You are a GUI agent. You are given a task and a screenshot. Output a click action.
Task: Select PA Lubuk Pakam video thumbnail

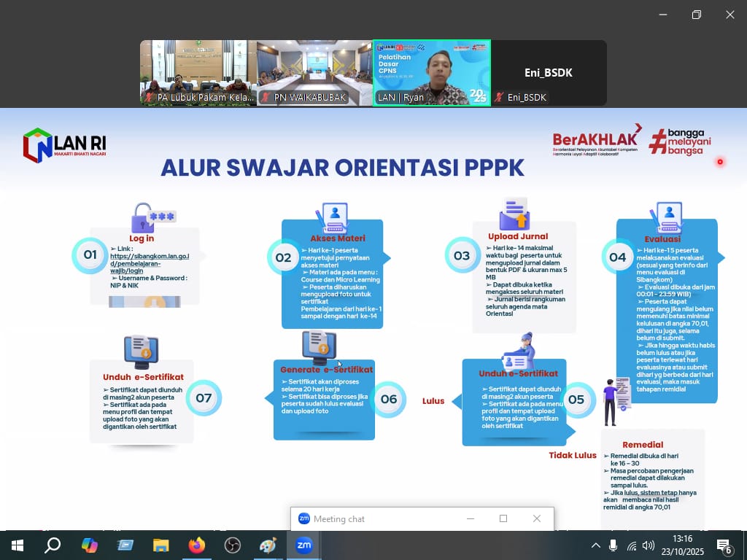(198, 73)
